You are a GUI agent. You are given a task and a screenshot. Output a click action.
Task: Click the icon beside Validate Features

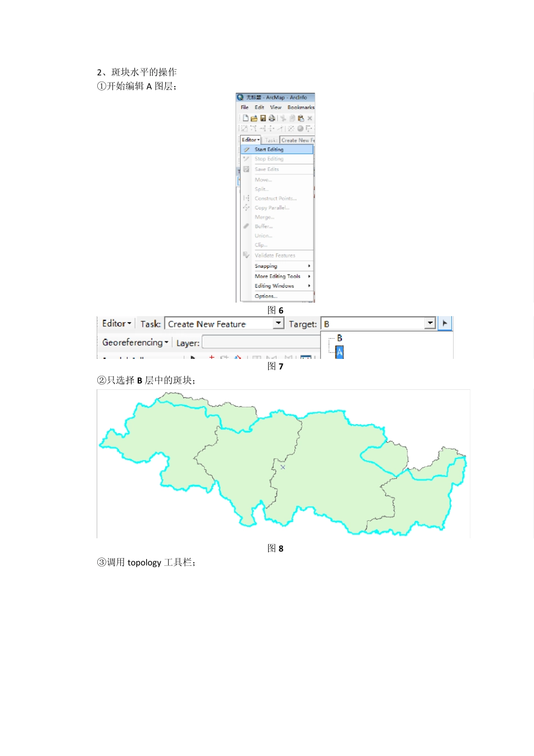(x=246, y=255)
